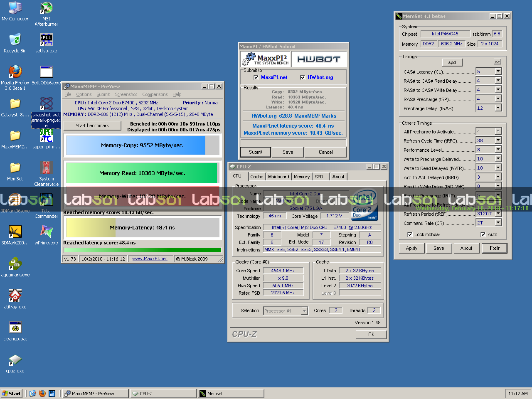Open the Catalyst_8 folder icon

tap(15, 107)
